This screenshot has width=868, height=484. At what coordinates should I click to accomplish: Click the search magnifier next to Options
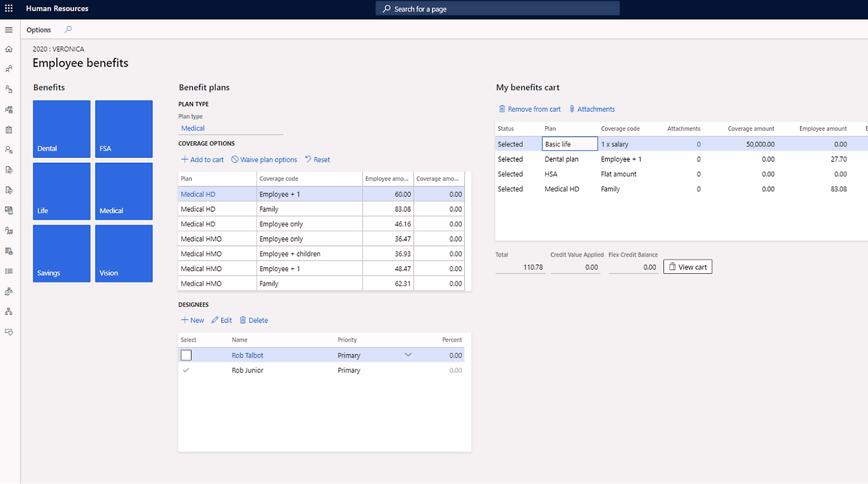68,30
